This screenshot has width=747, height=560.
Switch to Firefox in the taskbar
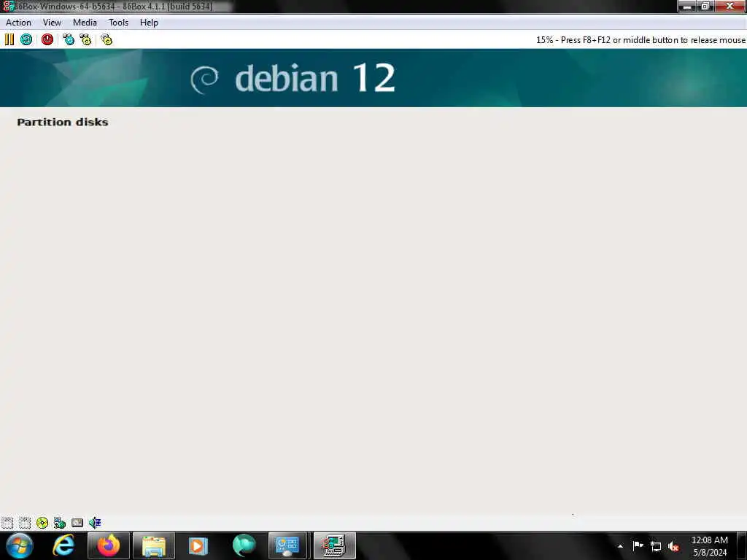[109, 545]
